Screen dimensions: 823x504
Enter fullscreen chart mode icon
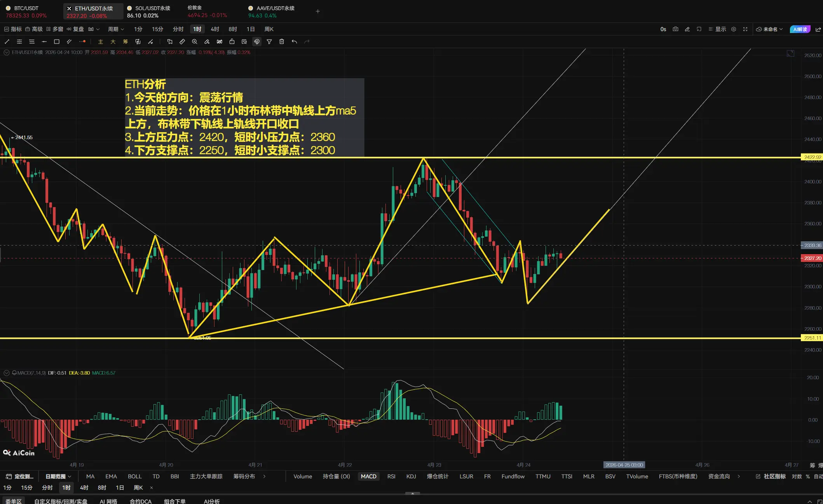tap(745, 29)
